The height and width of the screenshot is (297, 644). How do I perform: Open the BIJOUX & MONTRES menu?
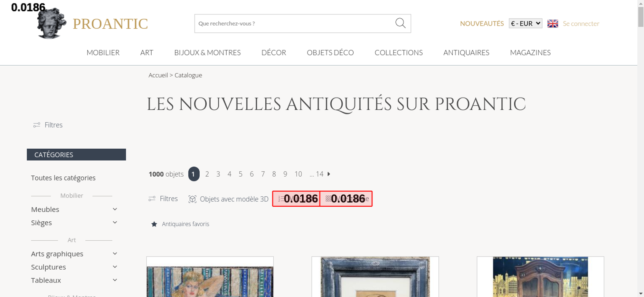pyautogui.click(x=207, y=52)
